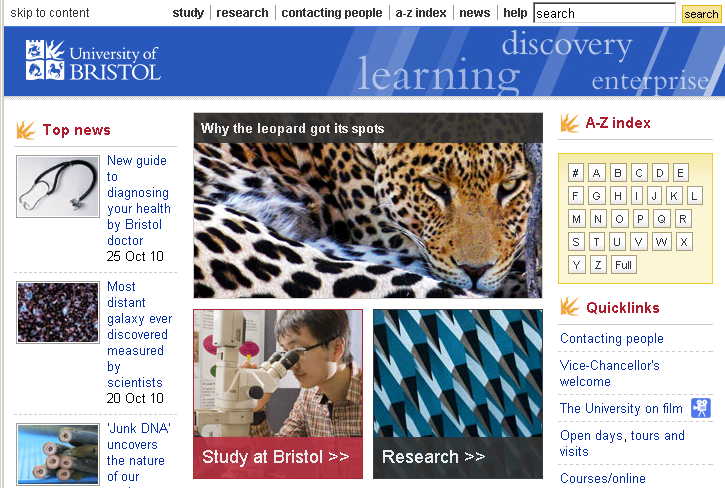Open Vice-Chancellor's welcome quicklink
This screenshot has width=725, height=488.
(x=609, y=373)
